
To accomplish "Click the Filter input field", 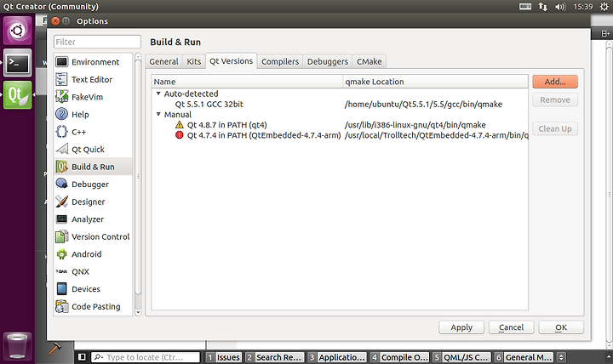I will (x=97, y=42).
